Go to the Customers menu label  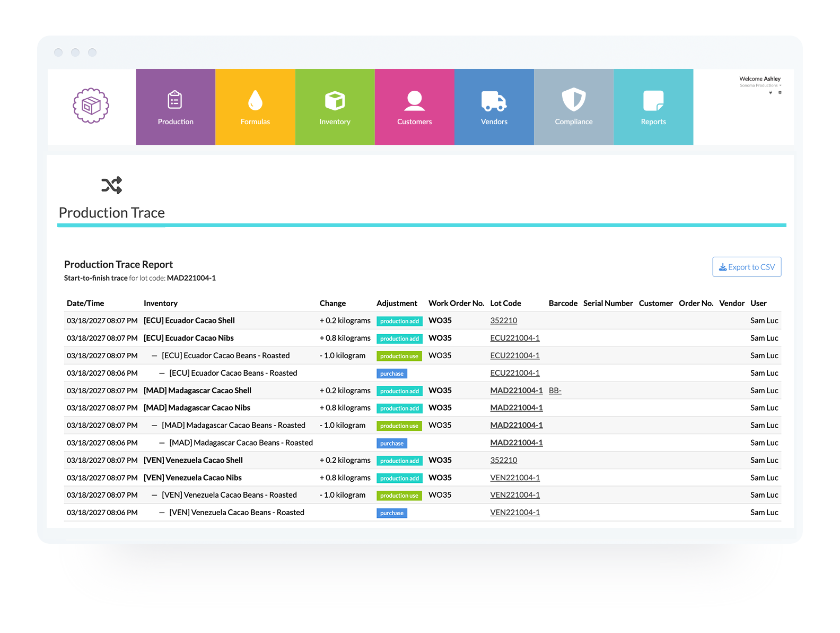coord(414,122)
